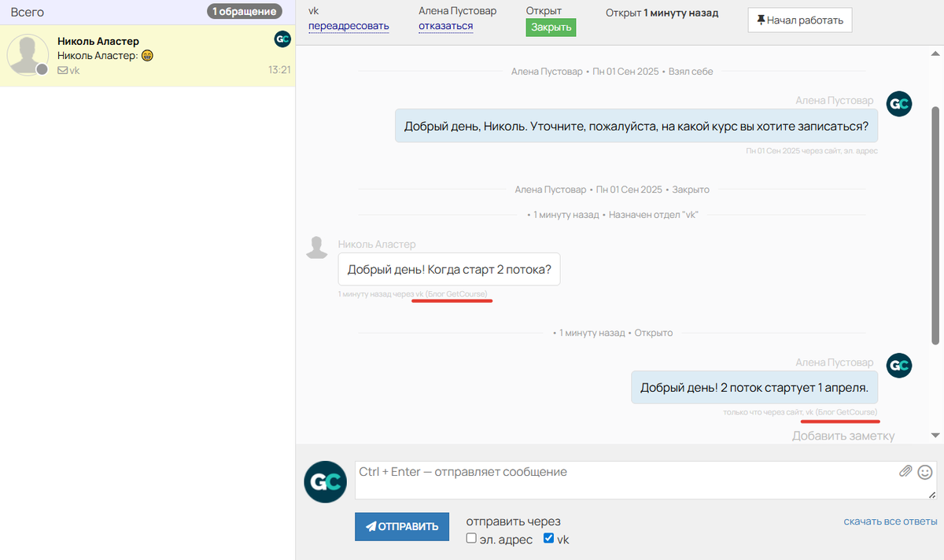Click the paperclip attach file icon
The height and width of the screenshot is (560, 944).
pyautogui.click(x=905, y=472)
